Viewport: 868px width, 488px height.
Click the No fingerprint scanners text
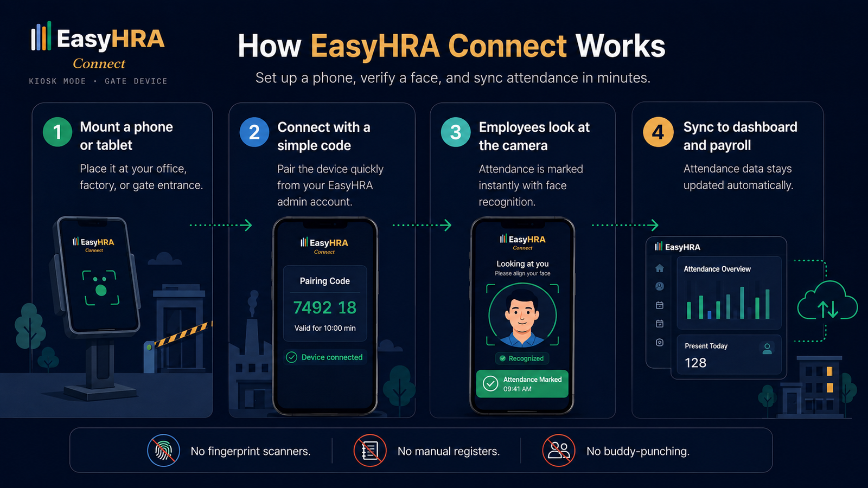pos(251,451)
